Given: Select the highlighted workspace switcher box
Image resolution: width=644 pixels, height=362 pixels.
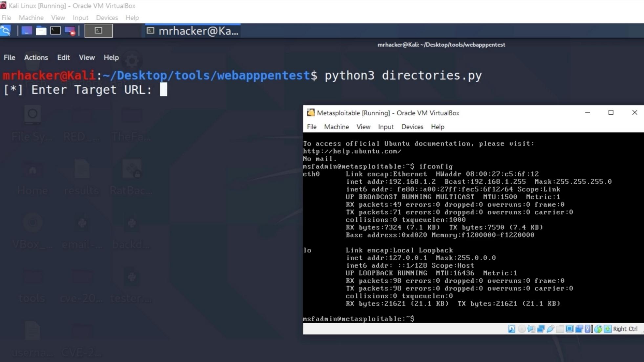Looking at the screenshot, I should coord(98,31).
